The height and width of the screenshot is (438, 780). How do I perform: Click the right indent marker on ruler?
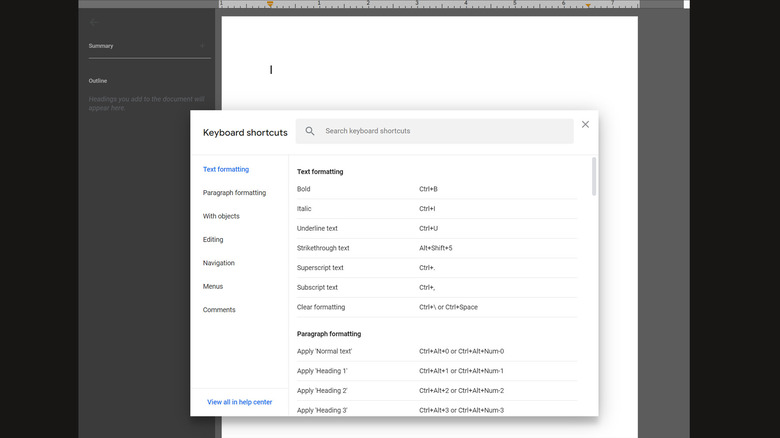588,6
